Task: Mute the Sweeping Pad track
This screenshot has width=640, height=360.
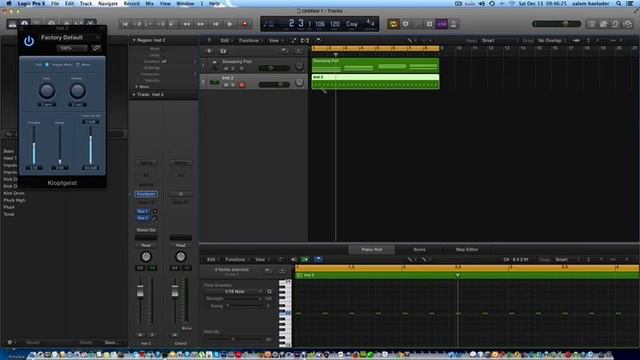Action: pyautogui.click(x=226, y=68)
